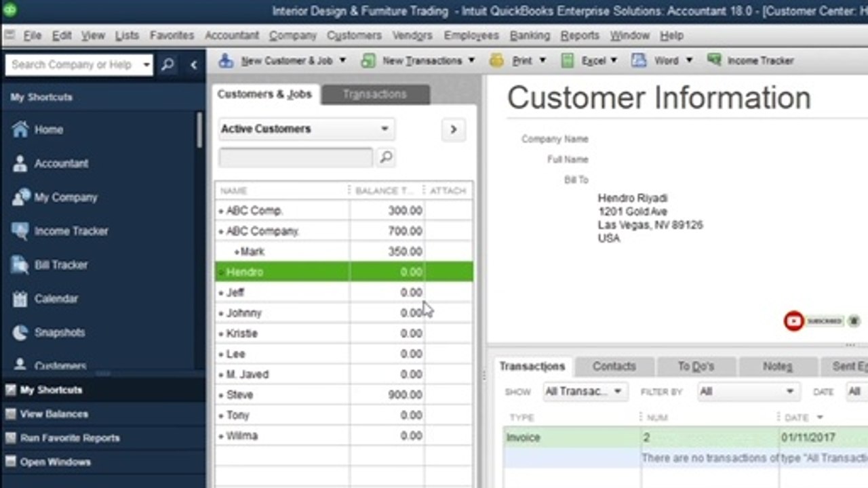Click the Print toolbar icon
Screen dimensions: 868x488
coord(497,60)
